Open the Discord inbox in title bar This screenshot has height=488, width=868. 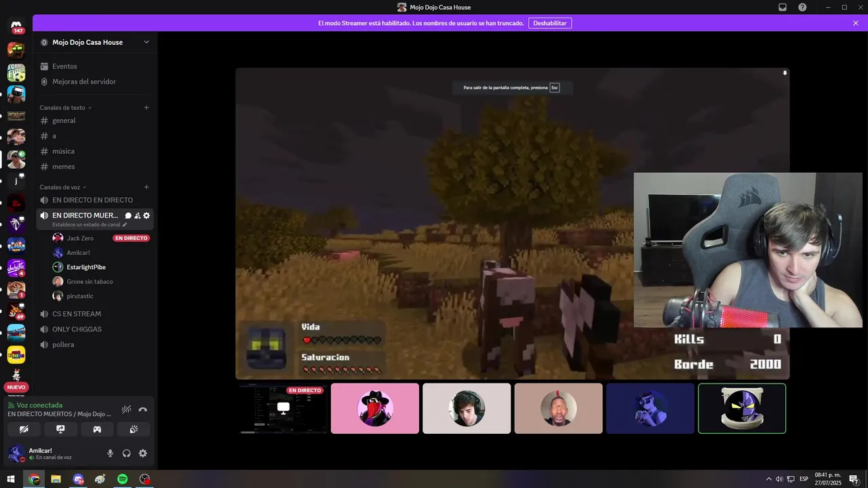(783, 7)
